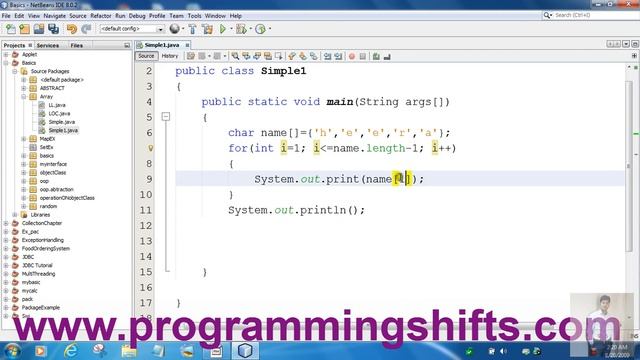Click Find Next Occurrence editor icon
The width and height of the screenshot is (640, 360).
pos(257,56)
